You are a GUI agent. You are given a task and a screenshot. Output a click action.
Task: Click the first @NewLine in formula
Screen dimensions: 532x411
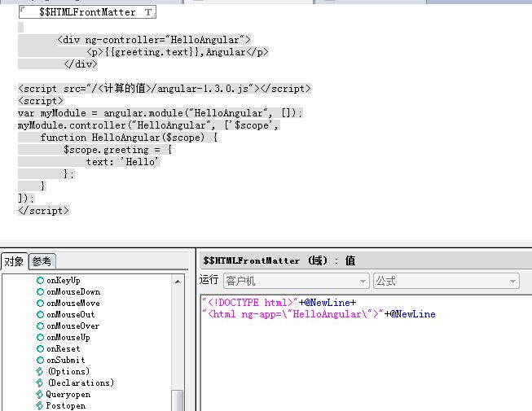(328, 303)
